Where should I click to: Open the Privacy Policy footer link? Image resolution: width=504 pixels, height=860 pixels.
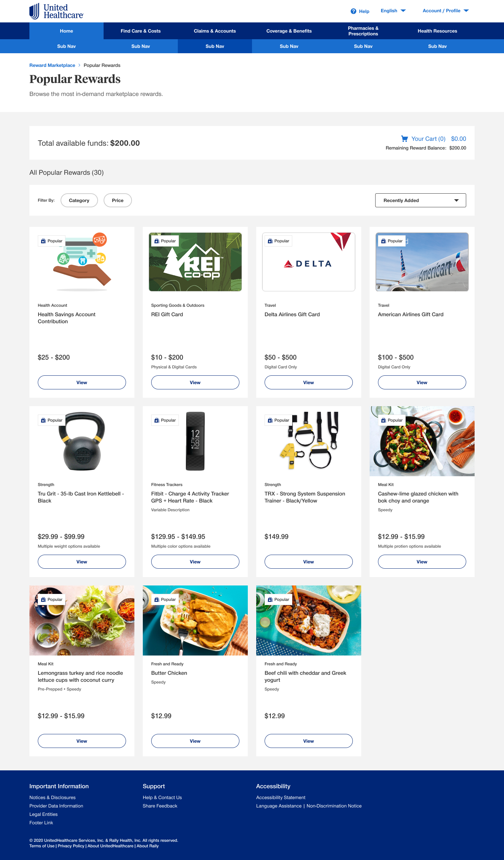click(x=71, y=846)
